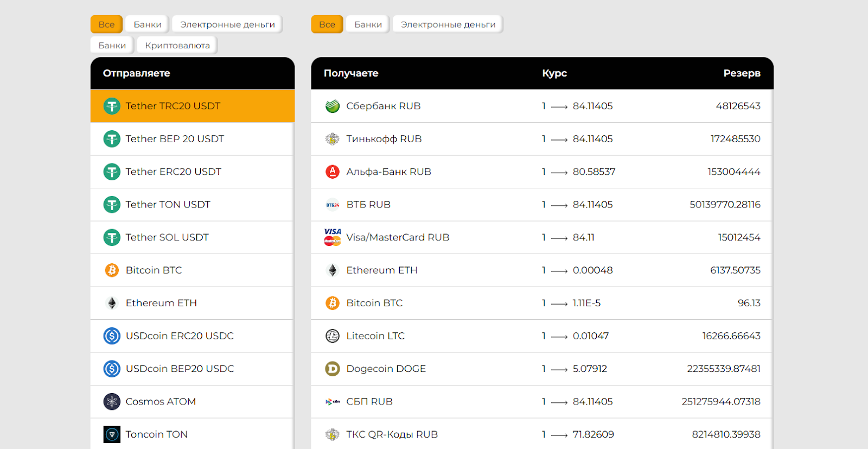Switch to the "Криптовалюта" filter tab
Viewport: 868px width, 449px height.
[177, 46]
